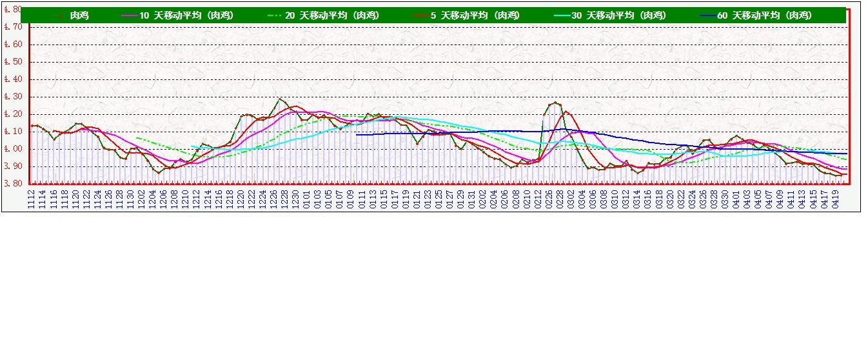The image size is (868, 349).
Task: Click the 0226 date label on x-axis
Action: coord(549,198)
